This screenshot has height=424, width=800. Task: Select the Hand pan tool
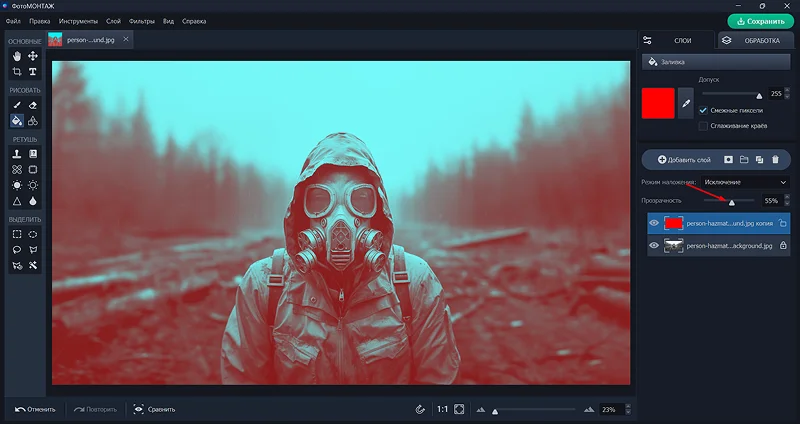17,56
